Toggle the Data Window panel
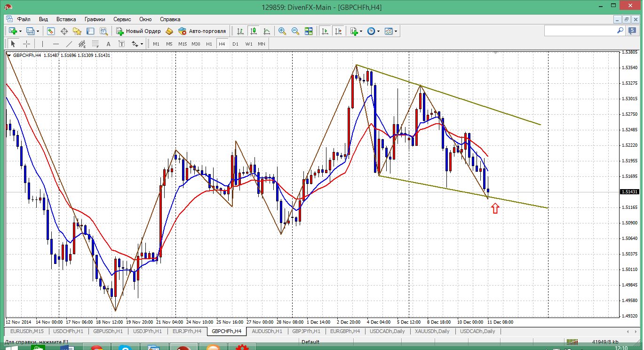The width and height of the screenshot is (644, 350). pyautogui.click(x=64, y=31)
